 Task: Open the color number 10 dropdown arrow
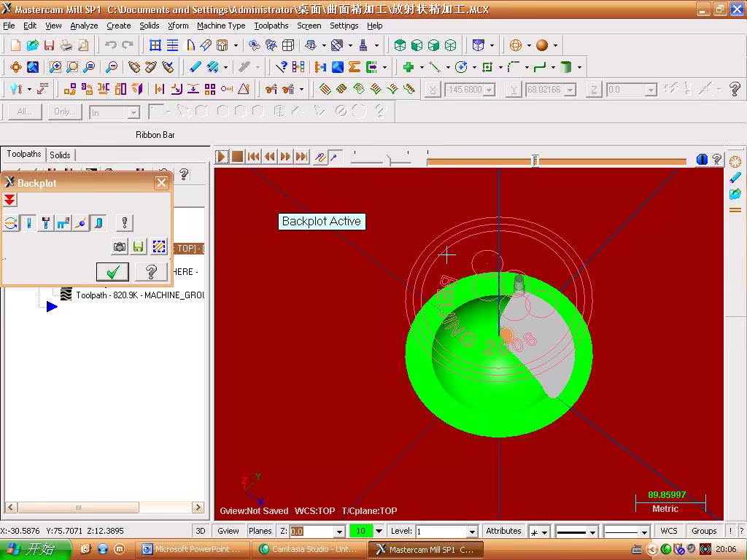(379, 531)
